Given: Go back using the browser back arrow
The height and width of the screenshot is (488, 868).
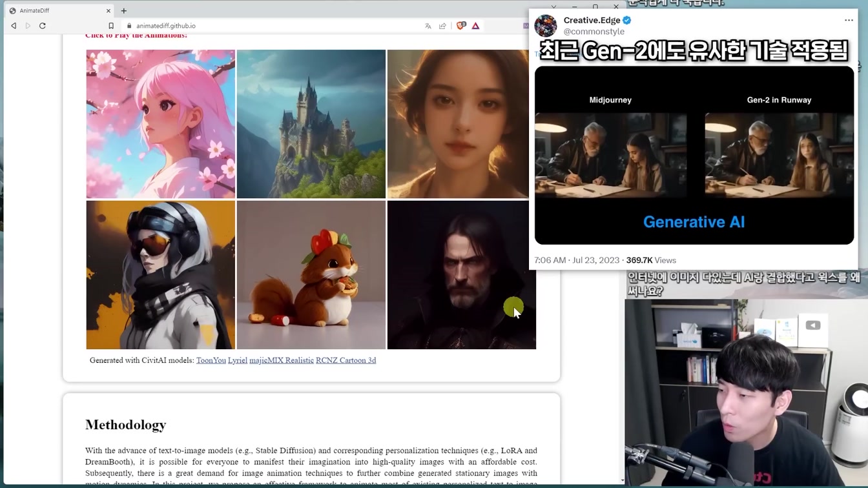Looking at the screenshot, I should (x=14, y=26).
